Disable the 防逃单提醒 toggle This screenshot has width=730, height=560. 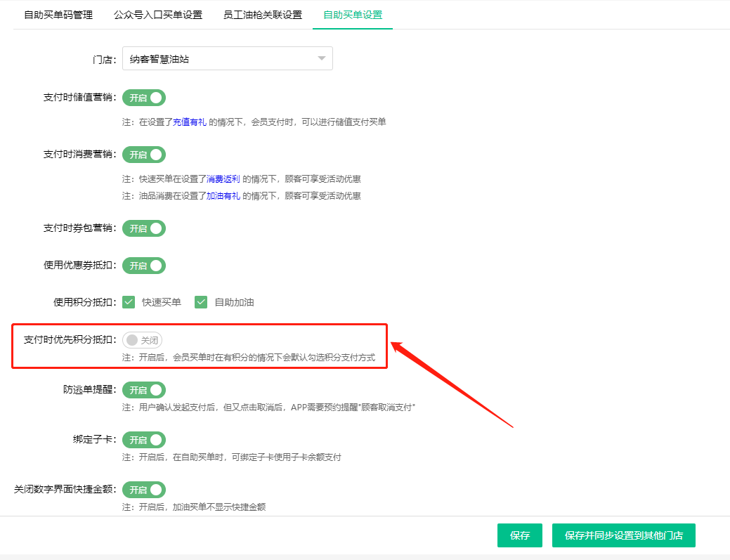tap(143, 390)
